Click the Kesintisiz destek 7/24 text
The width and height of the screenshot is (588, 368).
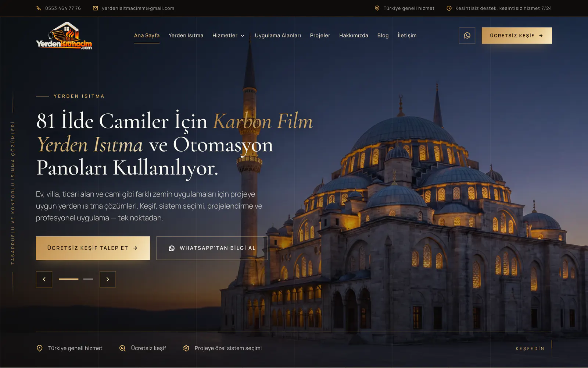tap(503, 8)
